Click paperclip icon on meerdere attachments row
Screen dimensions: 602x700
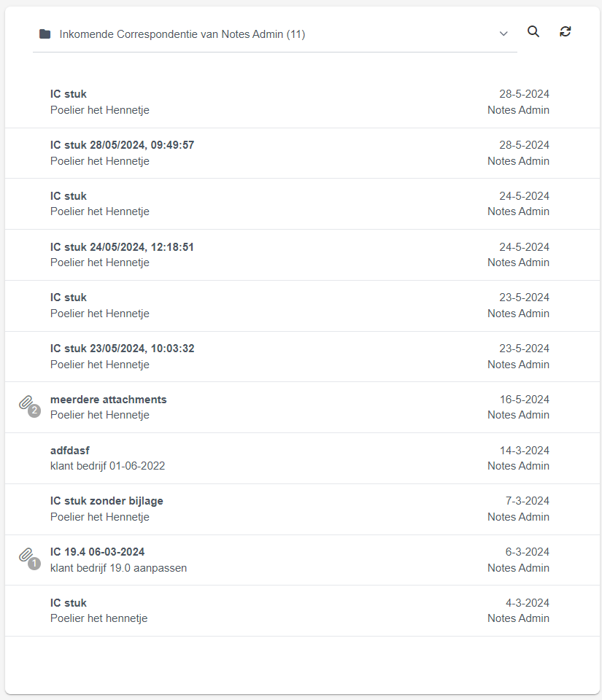pyautogui.click(x=29, y=406)
